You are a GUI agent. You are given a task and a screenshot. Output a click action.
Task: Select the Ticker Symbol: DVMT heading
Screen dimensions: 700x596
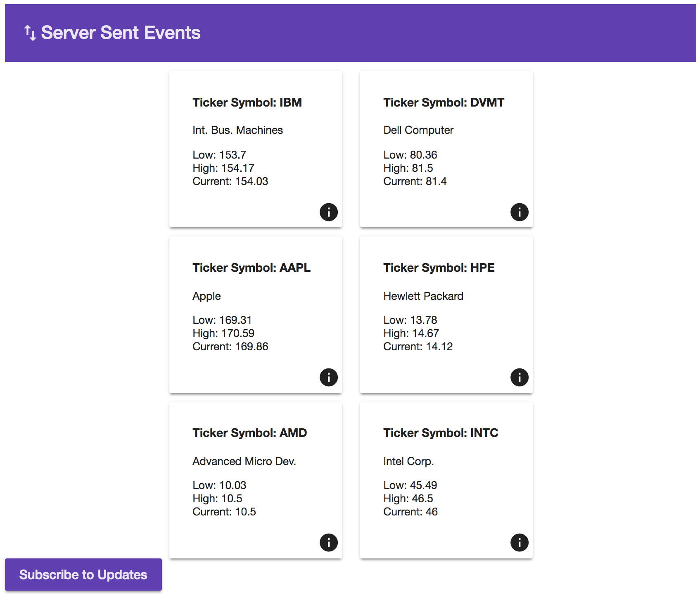444,102
